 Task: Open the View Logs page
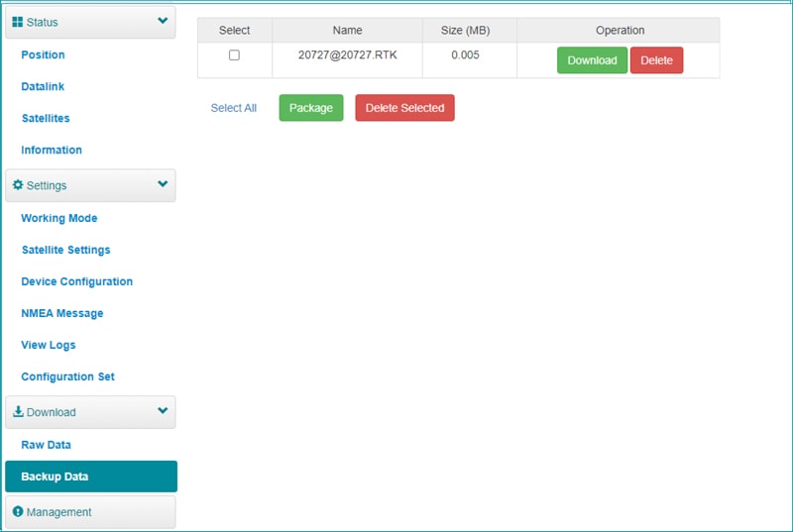(x=49, y=345)
